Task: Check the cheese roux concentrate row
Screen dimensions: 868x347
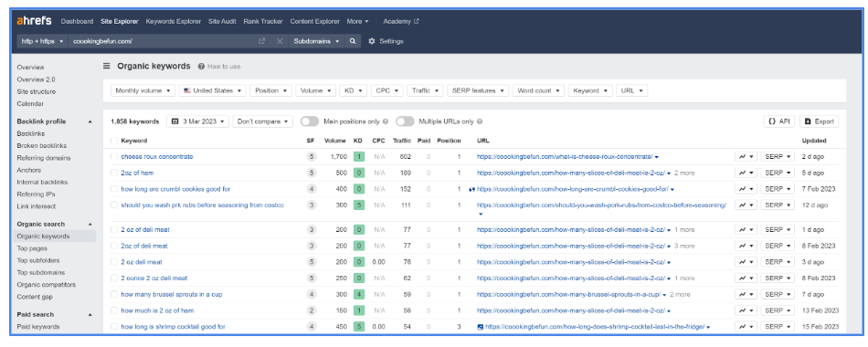Action: coord(114,157)
